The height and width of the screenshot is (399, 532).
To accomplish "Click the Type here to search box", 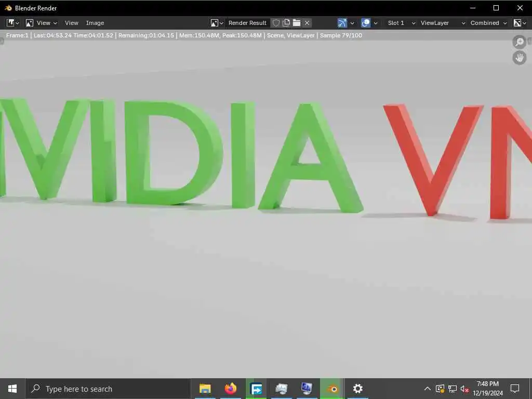I will 108,389.
